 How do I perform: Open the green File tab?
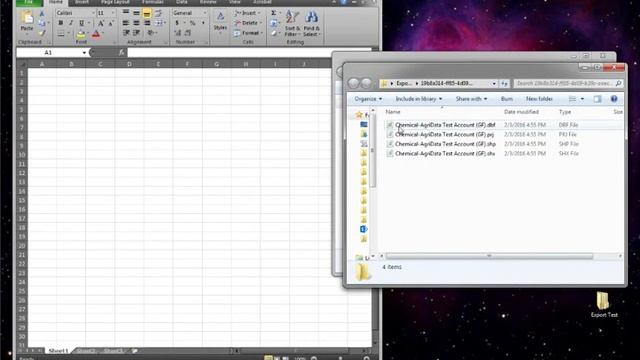(x=29, y=2)
